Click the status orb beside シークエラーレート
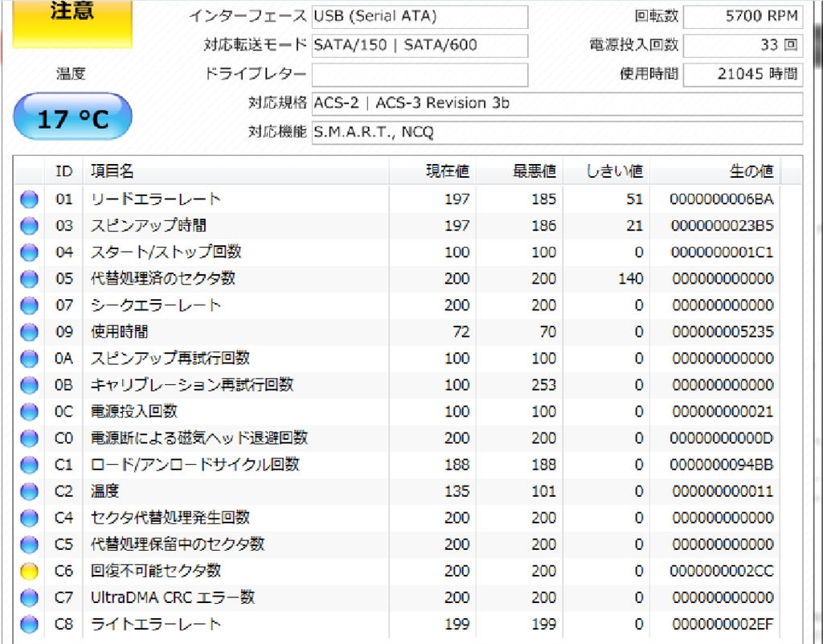Image resolution: width=823 pixels, height=644 pixels. [30, 306]
